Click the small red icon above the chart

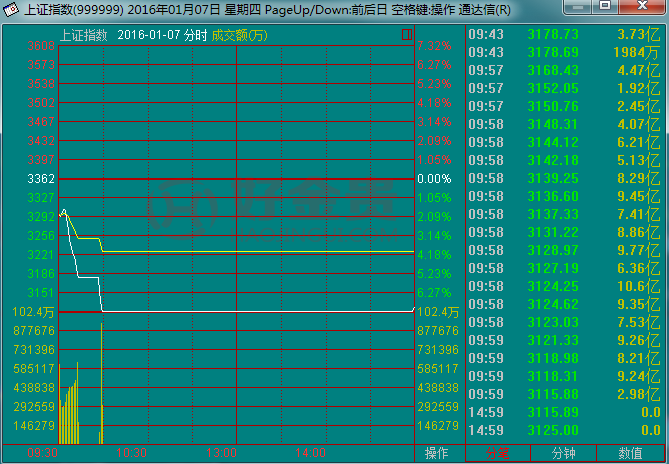click(405, 34)
